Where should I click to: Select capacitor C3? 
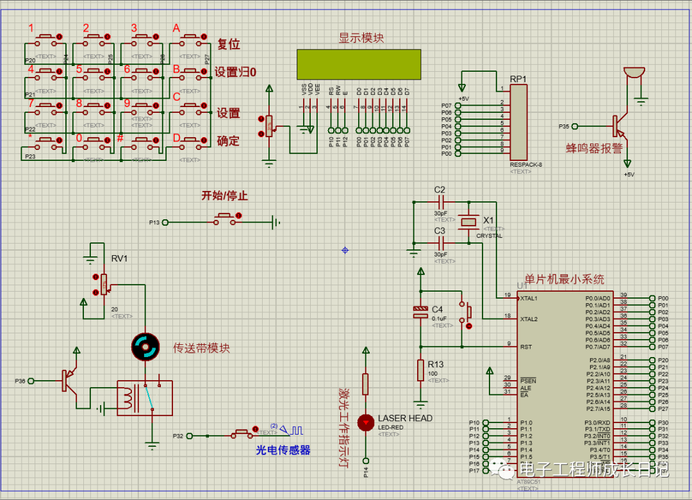(x=443, y=243)
